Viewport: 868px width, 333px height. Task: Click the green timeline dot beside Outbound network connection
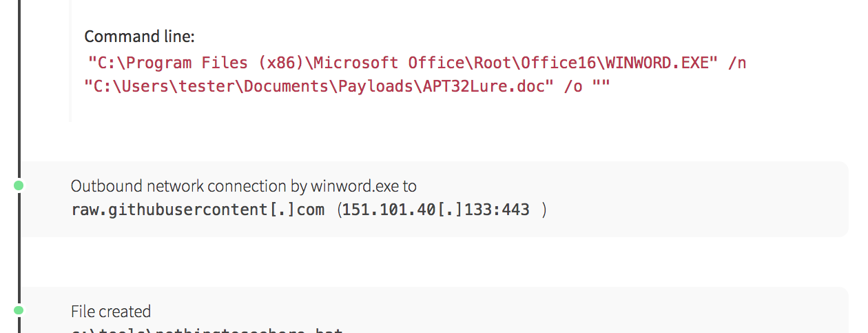[x=19, y=185]
